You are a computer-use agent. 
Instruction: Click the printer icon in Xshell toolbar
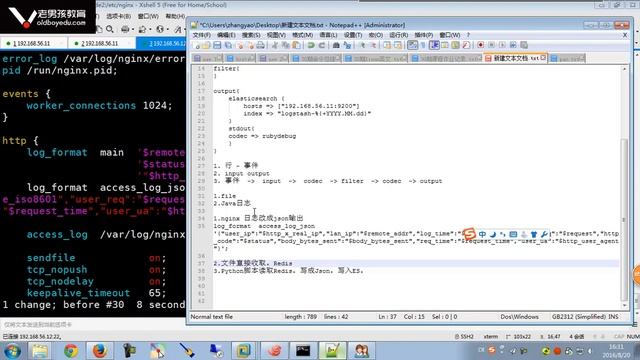[x=125, y=29]
